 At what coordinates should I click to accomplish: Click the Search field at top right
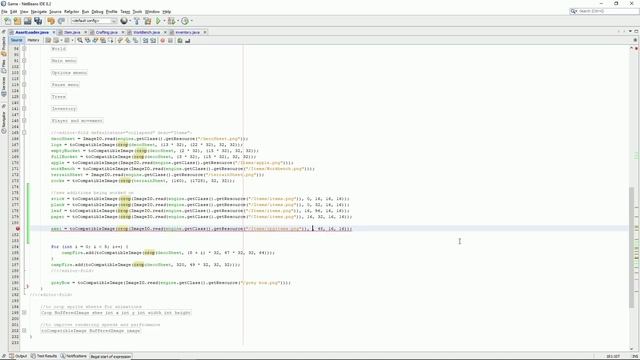click(x=604, y=11)
